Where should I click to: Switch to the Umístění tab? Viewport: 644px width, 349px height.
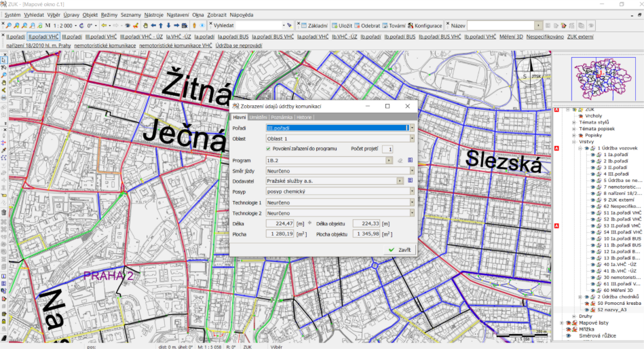tap(258, 117)
